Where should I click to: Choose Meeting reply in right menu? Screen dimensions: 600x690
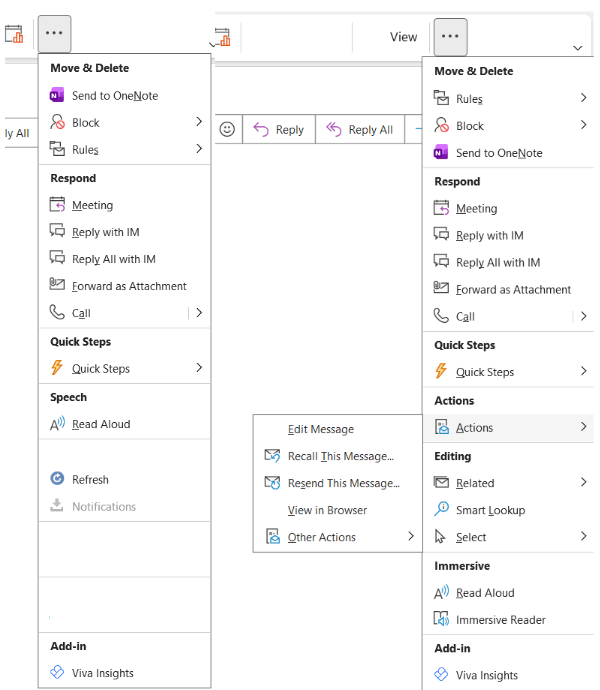508,208
